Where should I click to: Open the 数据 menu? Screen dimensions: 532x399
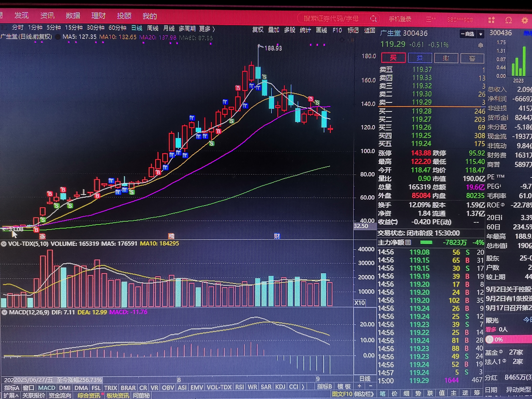(73, 16)
